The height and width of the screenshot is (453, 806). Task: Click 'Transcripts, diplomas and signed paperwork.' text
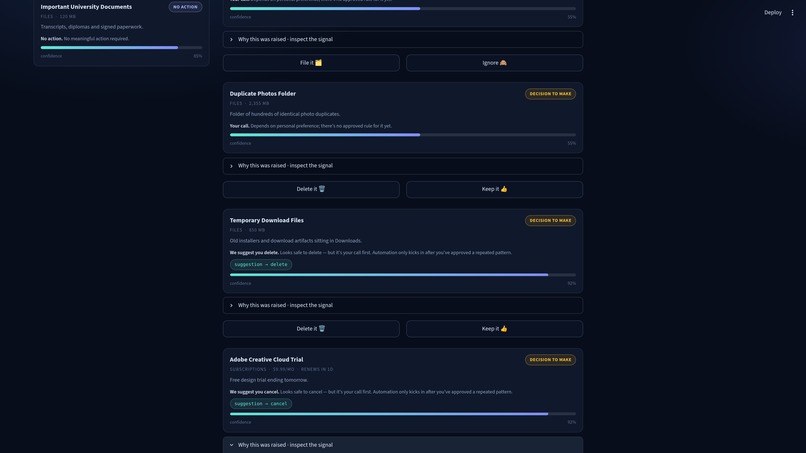pyautogui.click(x=92, y=27)
